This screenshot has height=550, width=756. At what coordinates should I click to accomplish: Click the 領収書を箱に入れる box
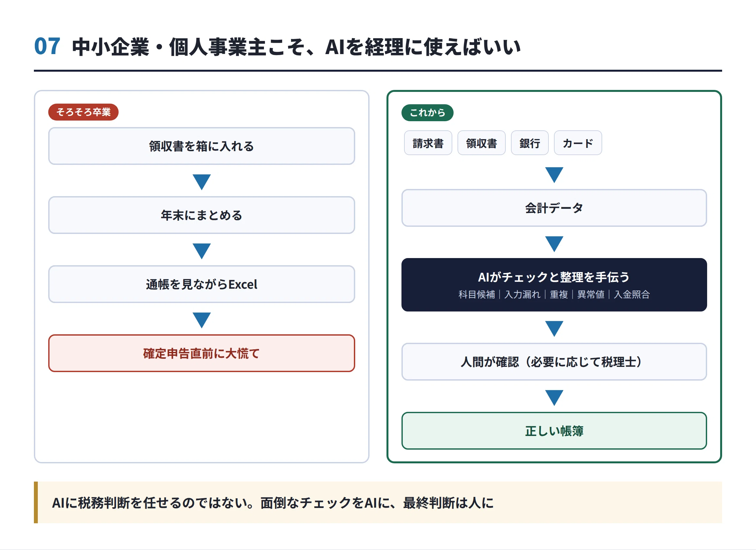(202, 146)
